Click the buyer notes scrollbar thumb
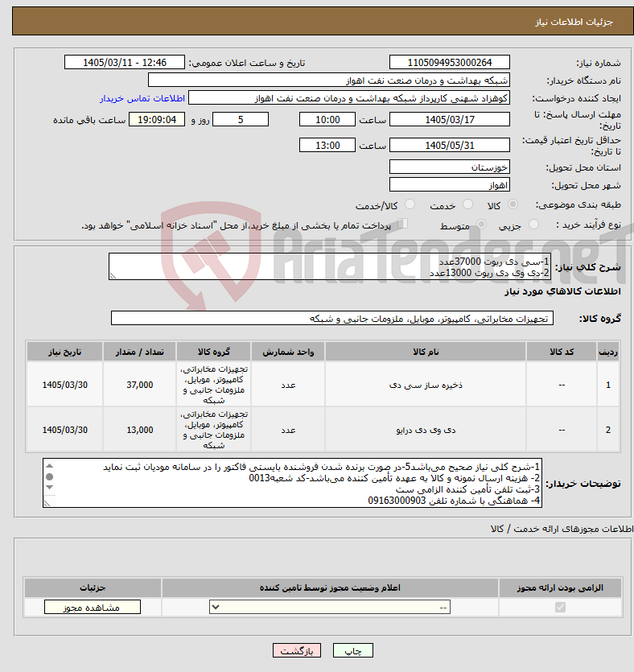The width and height of the screenshot is (634, 672). tap(50, 476)
